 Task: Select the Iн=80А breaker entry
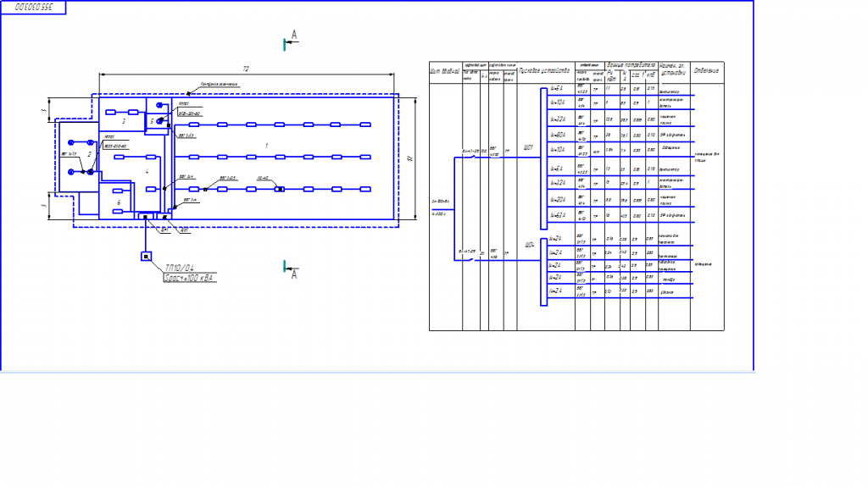pyautogui.click(x=558, y=135)
